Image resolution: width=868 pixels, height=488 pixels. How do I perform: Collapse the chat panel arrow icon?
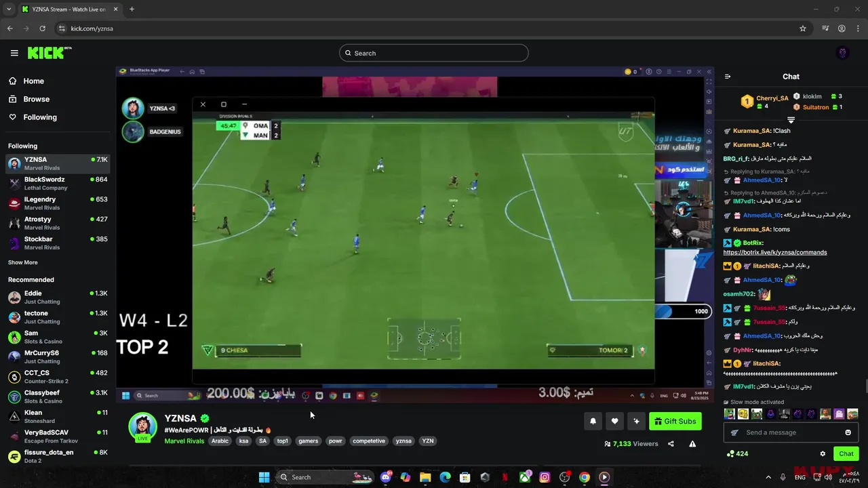click(x=728, y=77)
